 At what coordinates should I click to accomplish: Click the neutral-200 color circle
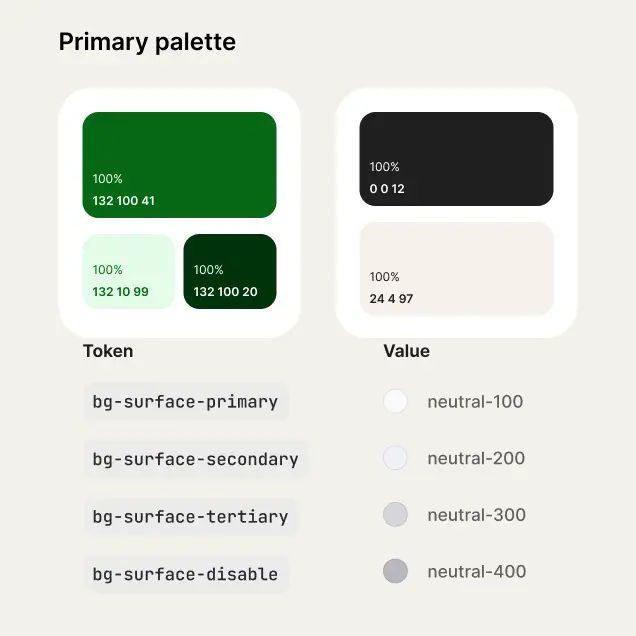pyautogui.click(x=395, y=458)
